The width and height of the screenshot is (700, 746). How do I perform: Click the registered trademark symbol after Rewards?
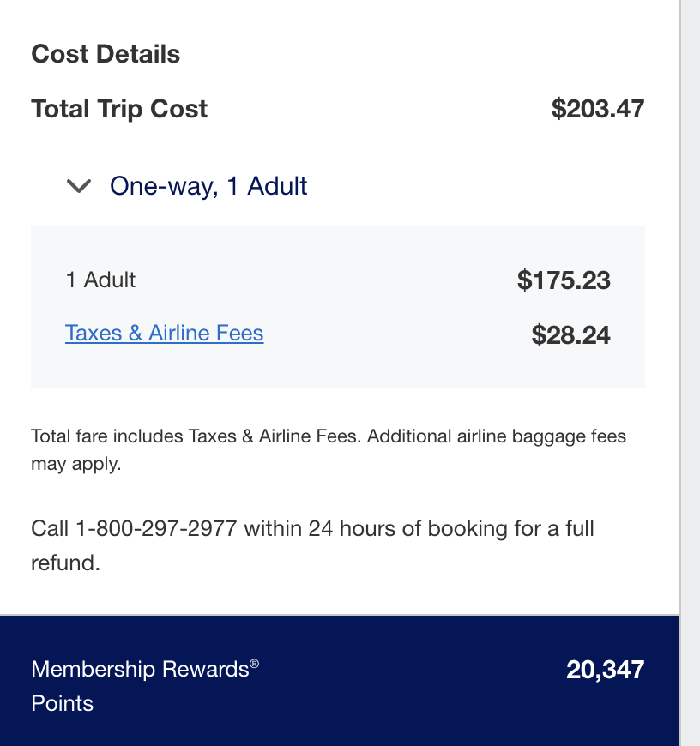(255, 664)
